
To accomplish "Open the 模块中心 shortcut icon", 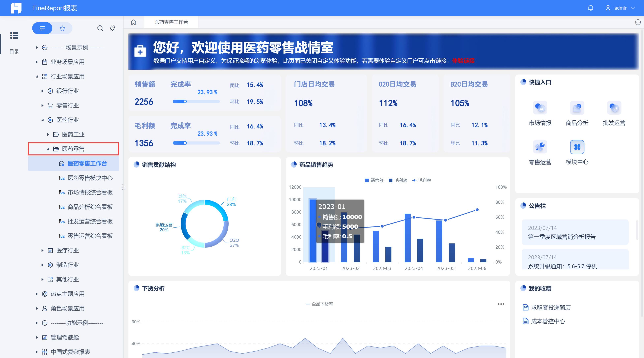I will point(577,147).
